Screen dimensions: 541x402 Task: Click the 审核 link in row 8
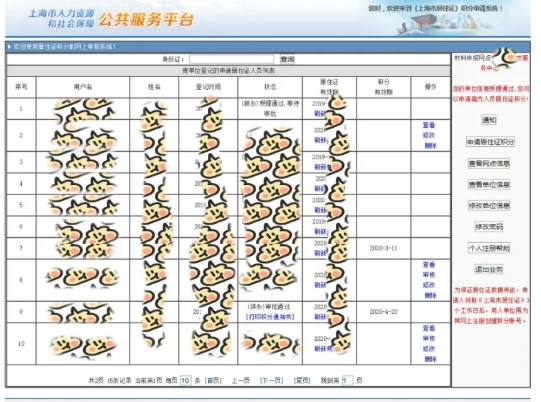tap(429, 275)
